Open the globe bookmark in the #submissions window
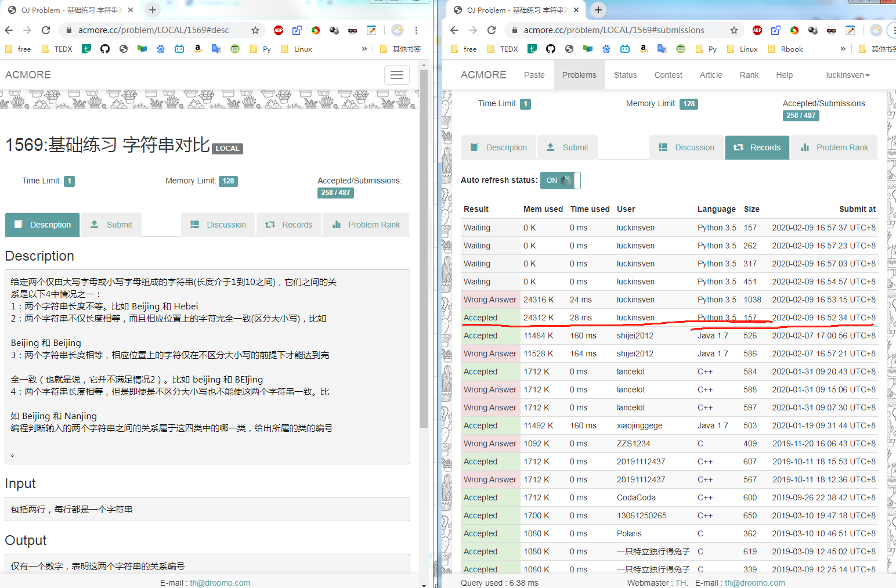This screenshot has height=588, width=896. click(569, 49)
